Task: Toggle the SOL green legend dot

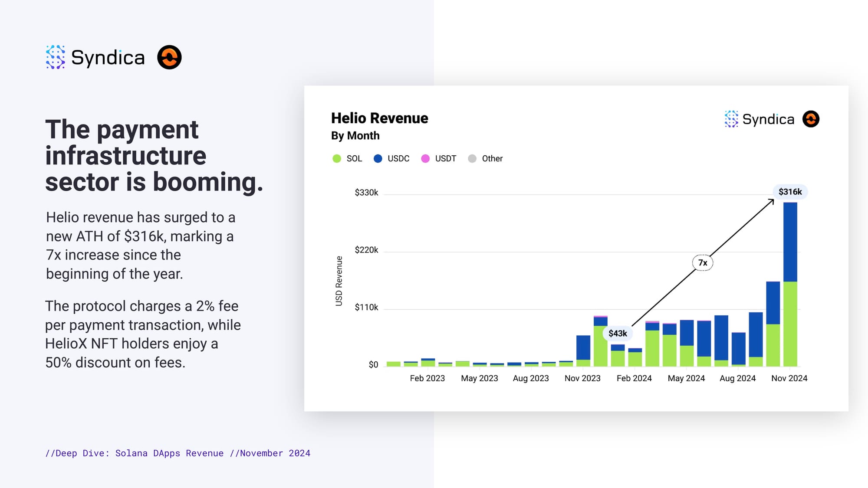Action: click(337, 159)
